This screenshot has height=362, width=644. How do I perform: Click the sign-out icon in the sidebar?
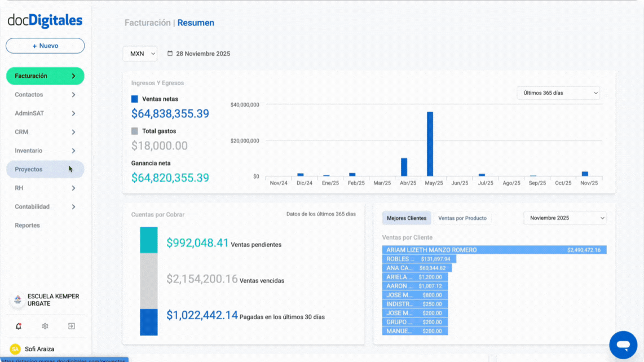pos(70,326)
